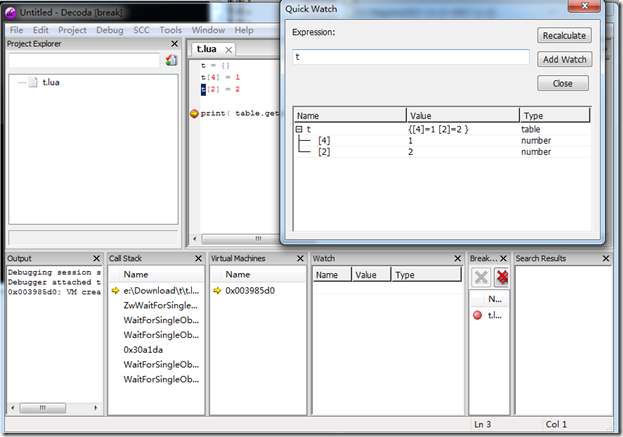Open the SCC menu
The image size is (623, 437).
(141, 30)
